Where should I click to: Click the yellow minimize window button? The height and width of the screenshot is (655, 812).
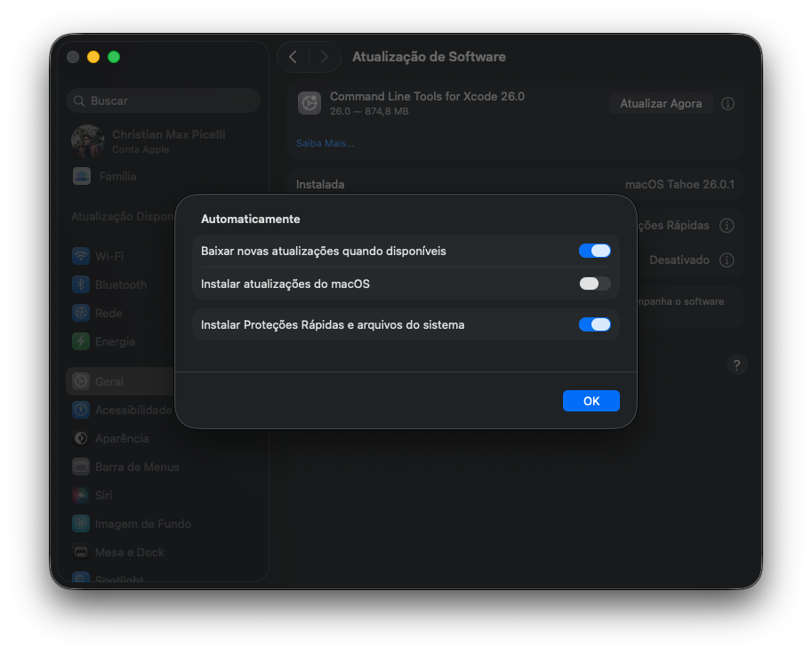coord(93,57)
